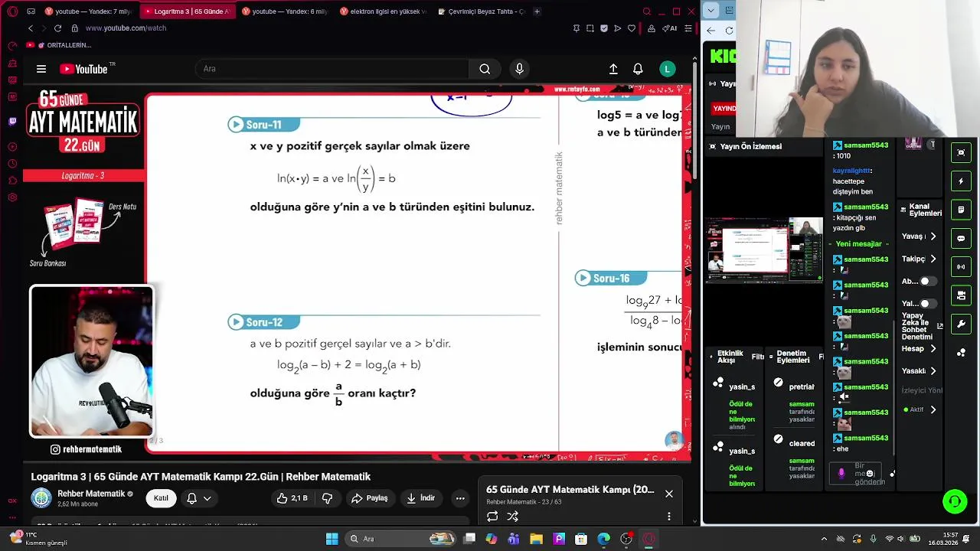Click the camera monitor icon in right toolbar
The width and height of the screenshot is (980, 551).
[x=961, y=295]
